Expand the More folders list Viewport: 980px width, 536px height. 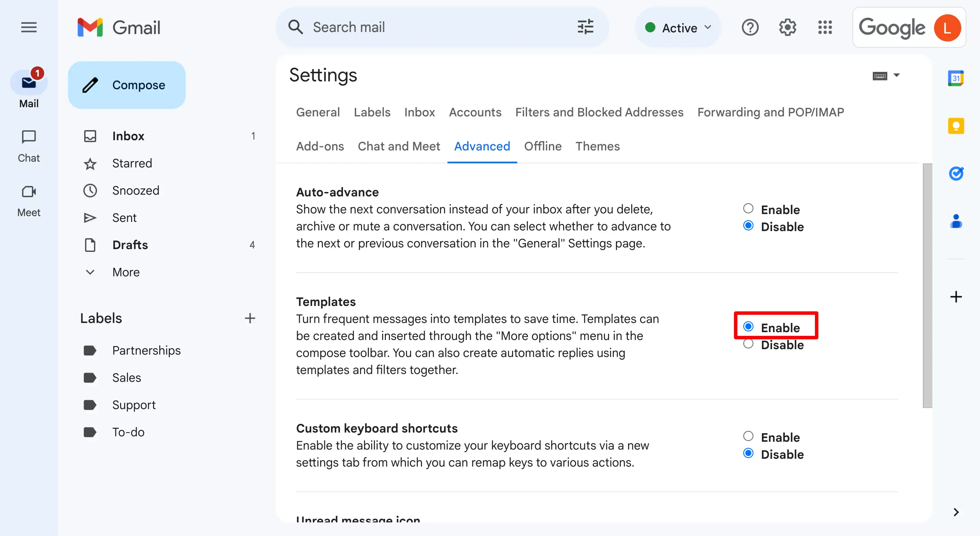tap(126, 272)
